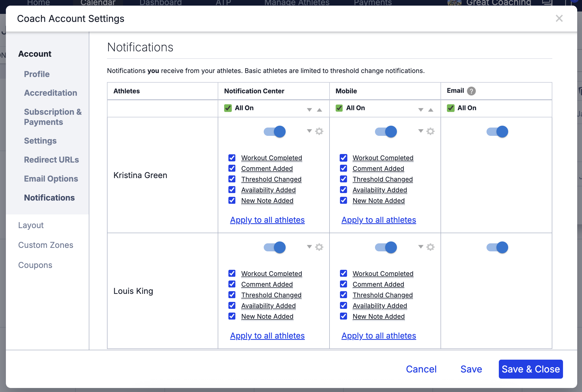The width and height of the screenshot is (582, 392).
Task: Click up arrow in Mobile All On row
Action: point(431,110)
